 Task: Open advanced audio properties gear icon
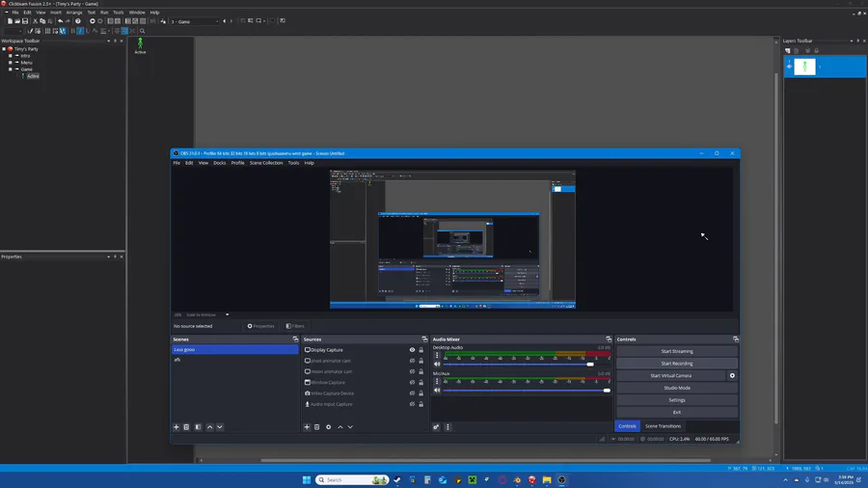(436, 427)
